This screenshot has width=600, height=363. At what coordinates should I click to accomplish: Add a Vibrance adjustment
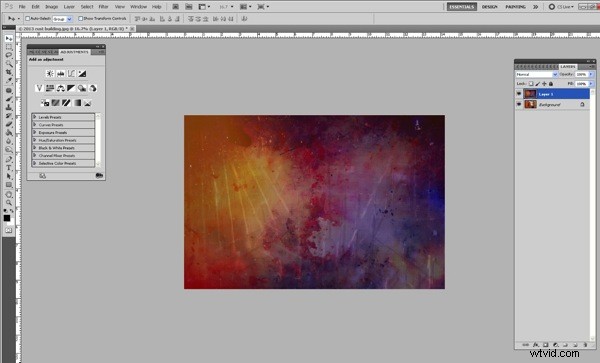point(39,88)
